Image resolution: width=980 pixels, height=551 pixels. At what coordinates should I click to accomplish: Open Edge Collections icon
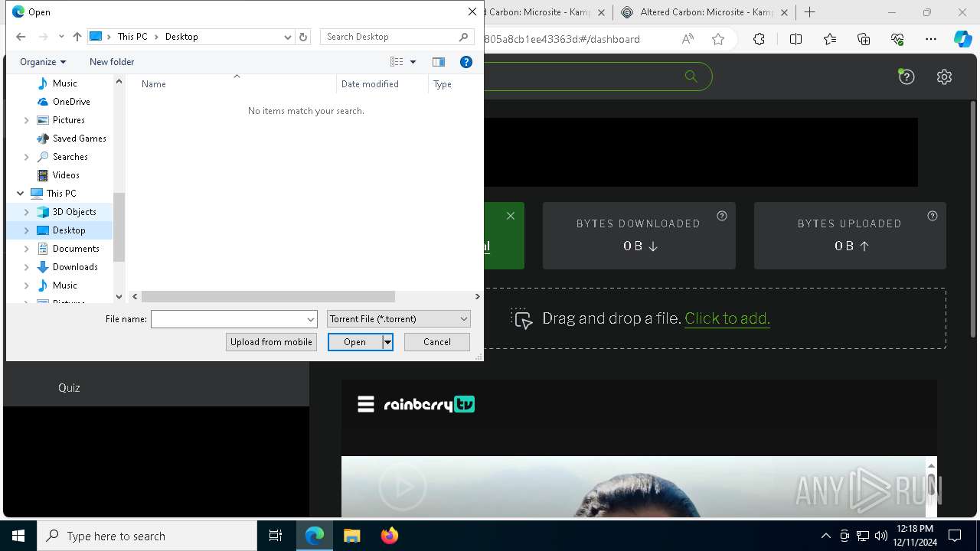864,39
